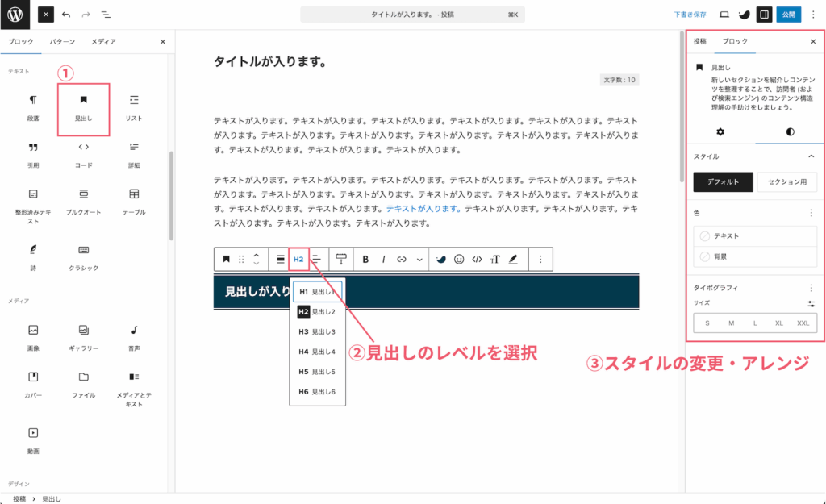Insert a テーブル table block
The width and height of the screenshot is (826, 504).
click(134, 202)
